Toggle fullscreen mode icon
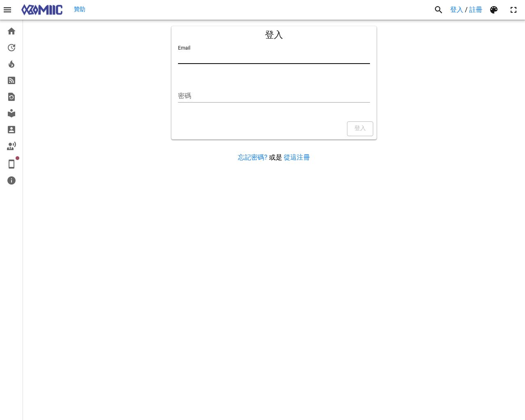 click(514, 10)
